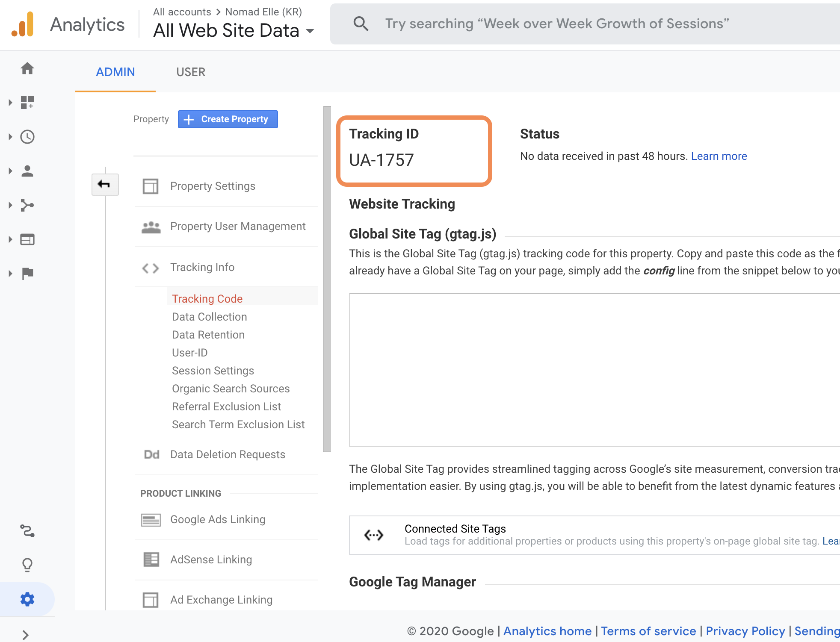Open the All Web Site Data view dropdown
The width and height of the screenshot is (840, 642).
pyautogui.click(x=234, y=31)
